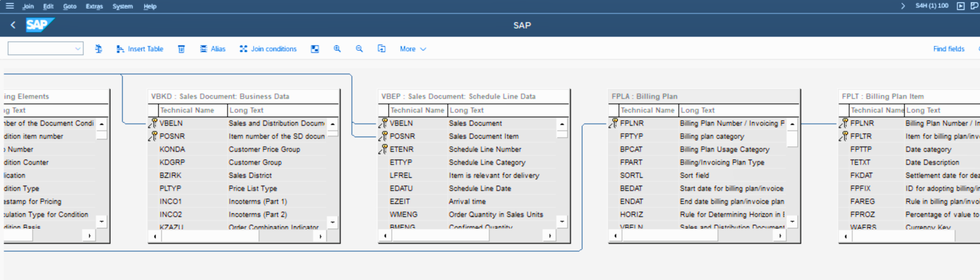Click the zoom out magnifier icon

[359, 49]
